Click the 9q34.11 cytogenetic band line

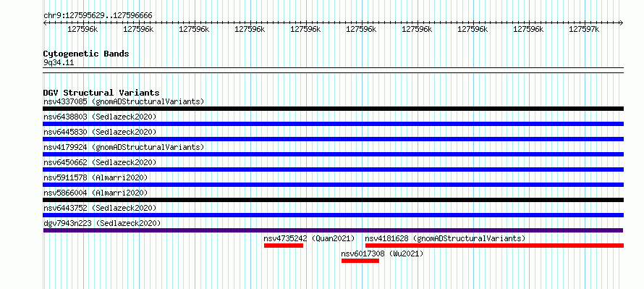point(333,70)
